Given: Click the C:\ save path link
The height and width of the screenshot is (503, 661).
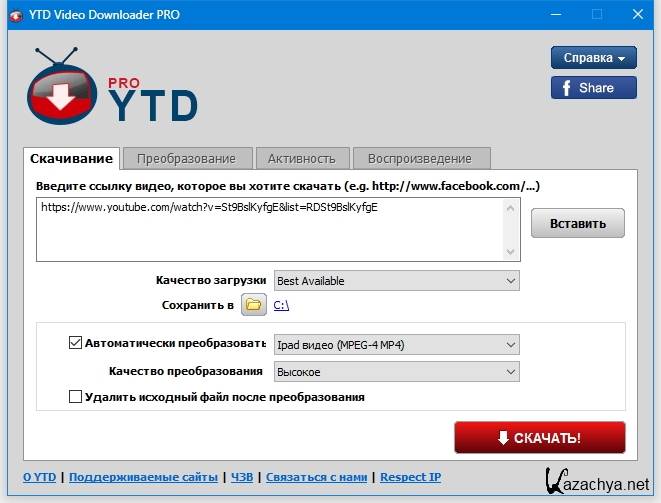Looking at the screenshot, I should pyautogui.click(x=281, y=305).
